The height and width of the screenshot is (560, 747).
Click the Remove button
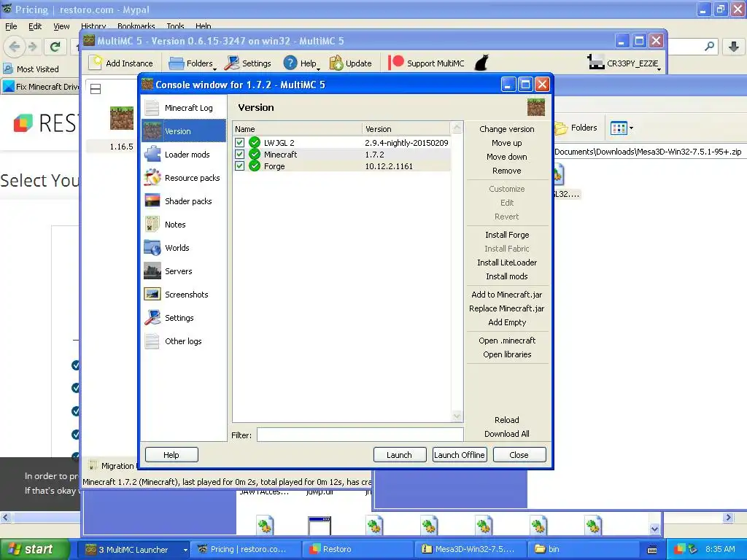pos(507,171)
